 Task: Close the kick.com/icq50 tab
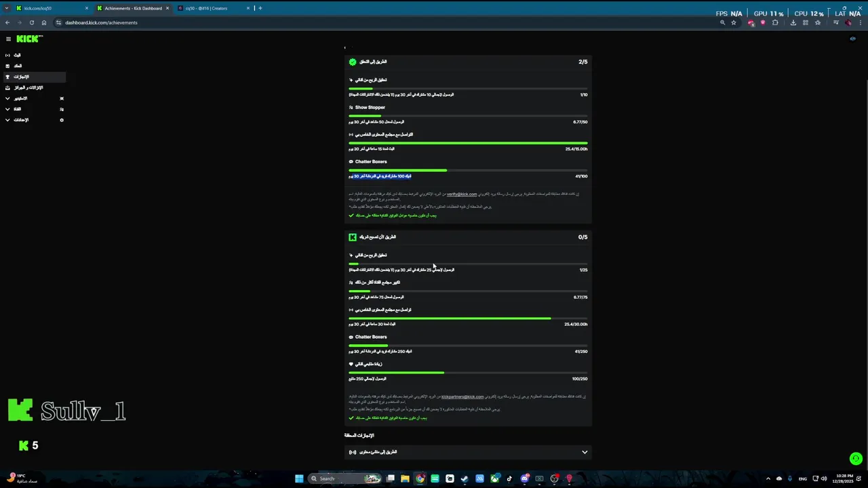point(86,8)
